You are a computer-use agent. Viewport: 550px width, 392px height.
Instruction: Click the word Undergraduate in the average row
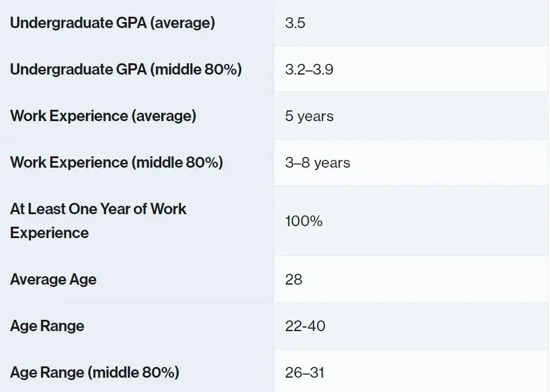click(x=61, y=23)
